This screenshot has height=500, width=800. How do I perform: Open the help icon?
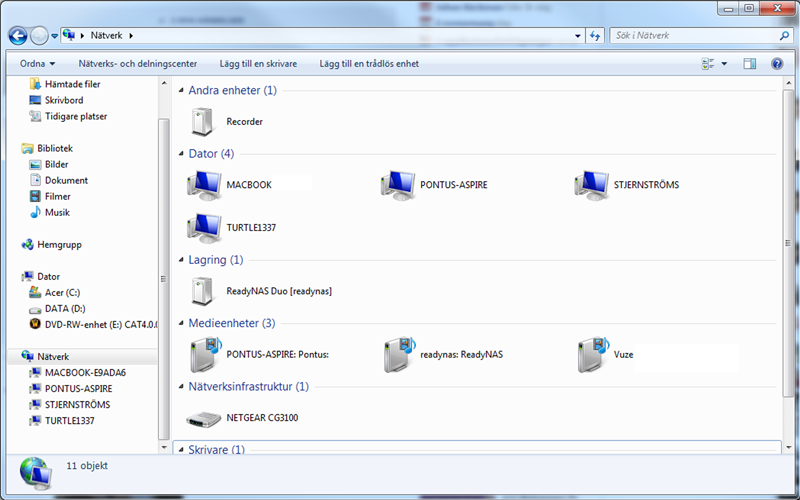[777, 64]
